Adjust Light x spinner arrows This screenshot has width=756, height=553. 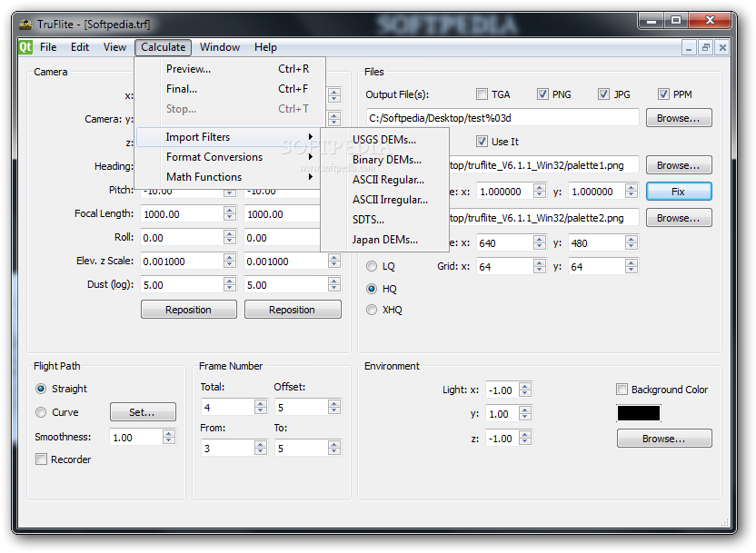525,390
